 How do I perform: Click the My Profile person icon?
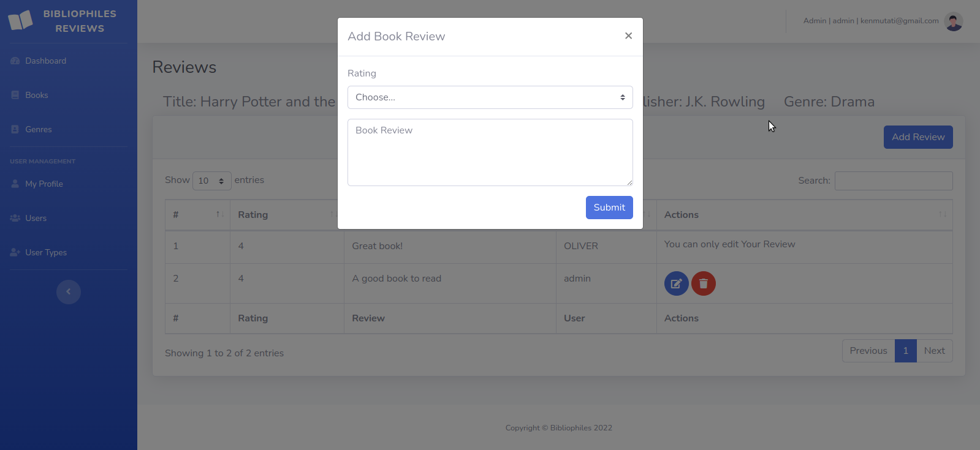pyautogui.click(x=15, y=184)
